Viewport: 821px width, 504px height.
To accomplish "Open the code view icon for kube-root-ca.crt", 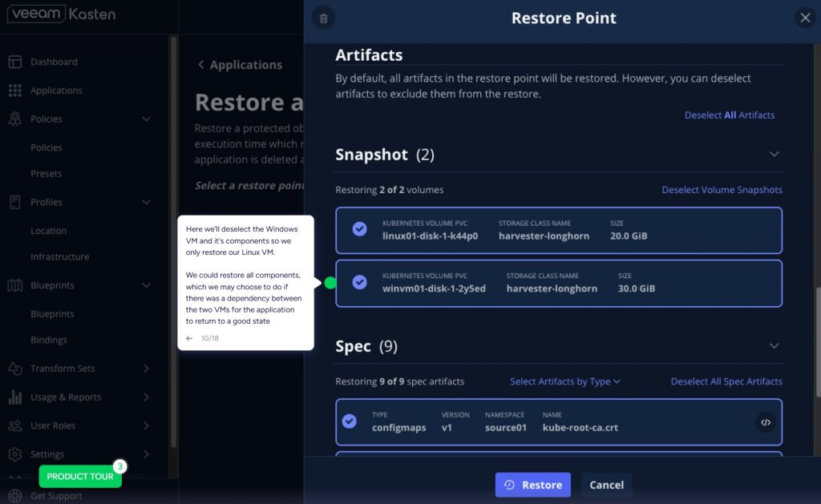I will (x=765, y=421).
